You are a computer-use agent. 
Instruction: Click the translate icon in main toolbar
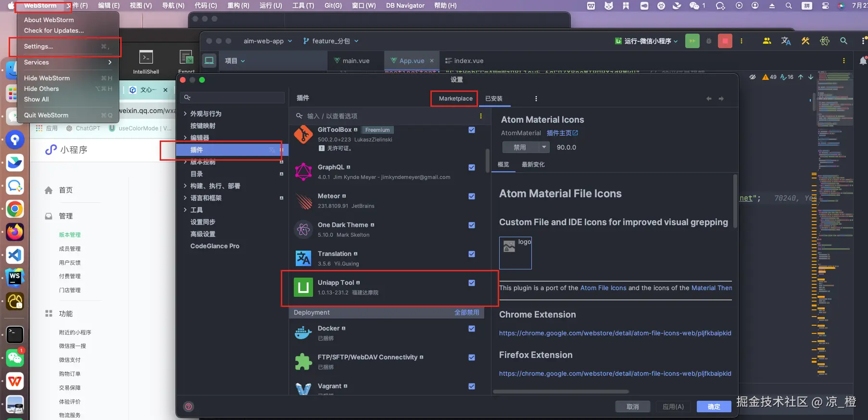[786, 41]
